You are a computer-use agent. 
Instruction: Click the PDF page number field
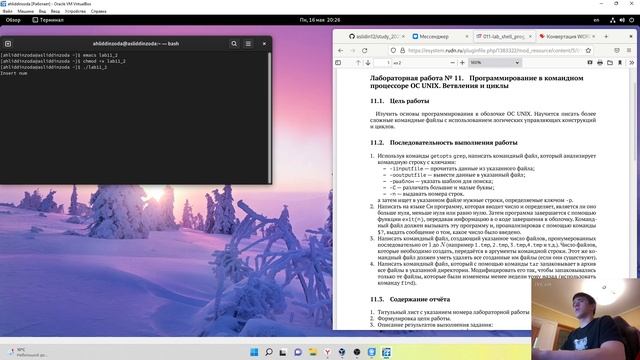tap(382, 63)
